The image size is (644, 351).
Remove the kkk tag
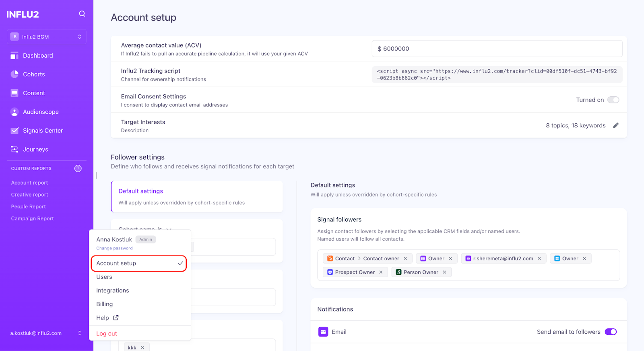pyautogui.click(x=142, y=347)
